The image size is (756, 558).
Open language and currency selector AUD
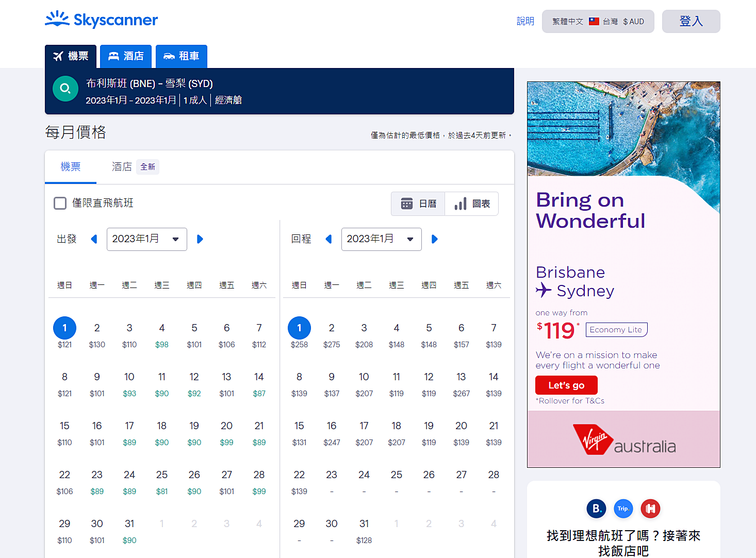click(x=598, y=21)
